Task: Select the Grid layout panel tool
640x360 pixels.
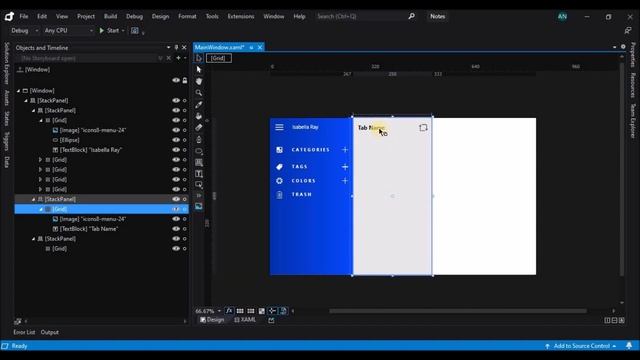Action: point(199,162)
